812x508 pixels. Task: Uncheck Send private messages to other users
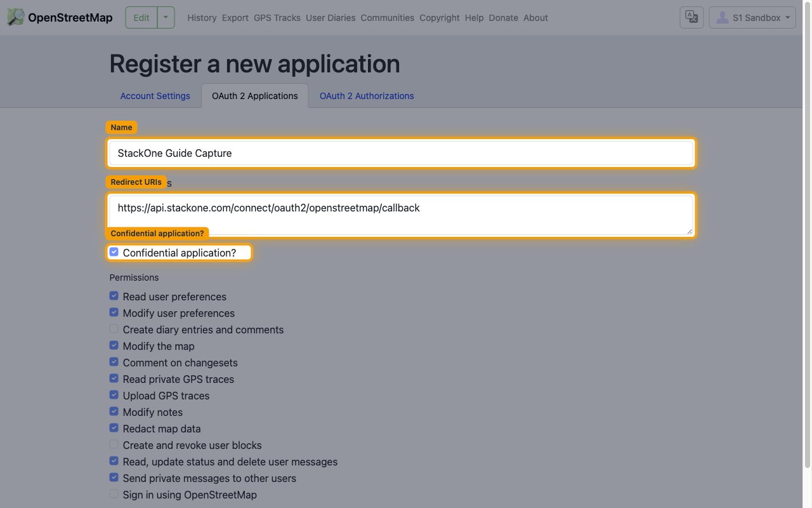[x=114, y=478]
